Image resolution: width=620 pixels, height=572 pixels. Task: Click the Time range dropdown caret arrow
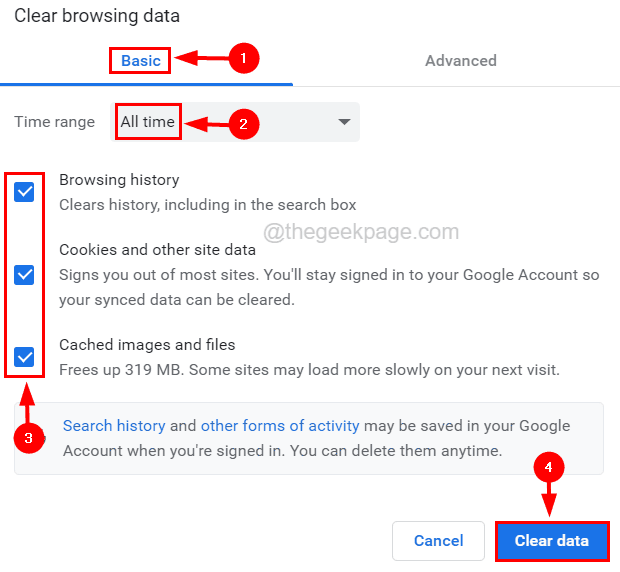click(344, 122)
